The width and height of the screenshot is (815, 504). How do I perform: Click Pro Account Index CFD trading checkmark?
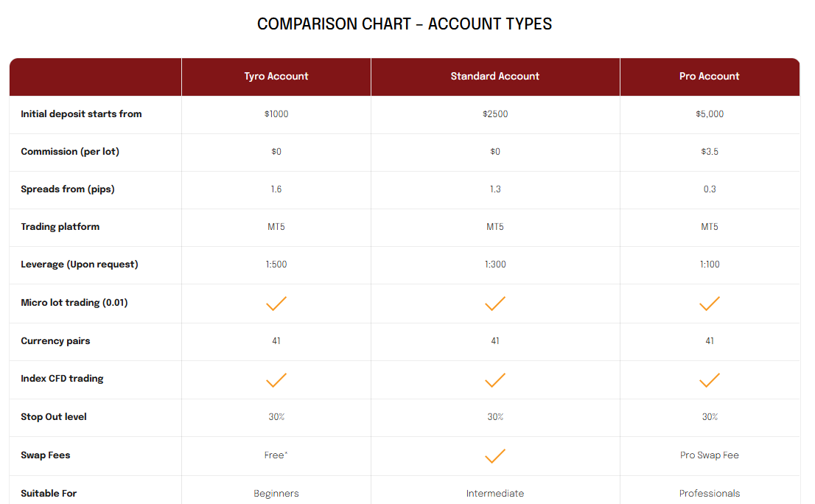coord(710,380)
